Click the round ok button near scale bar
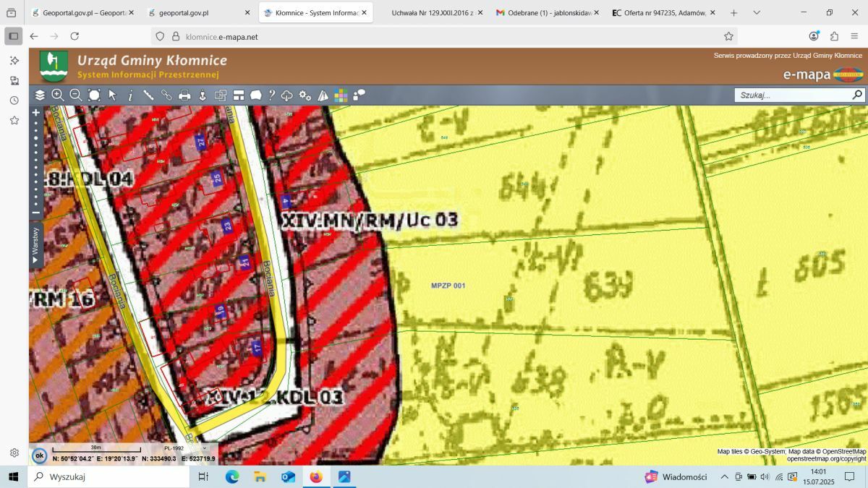The width and height of the screenshot is (868, 488). (40, 455)
